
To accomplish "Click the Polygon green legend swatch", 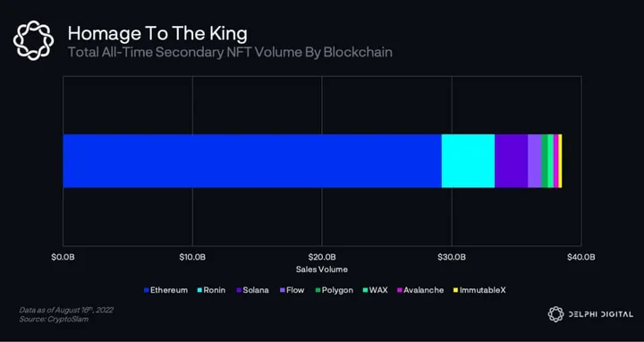I will [318, 291].
